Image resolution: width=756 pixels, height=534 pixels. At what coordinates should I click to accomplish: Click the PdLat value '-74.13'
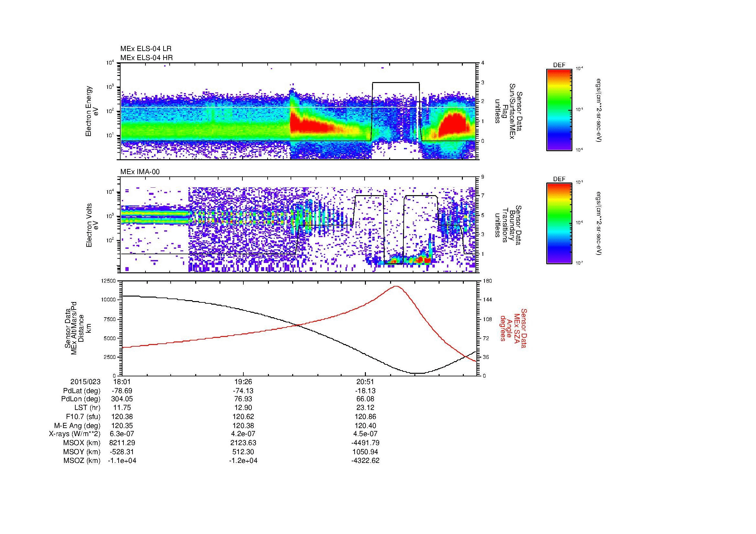243,391
